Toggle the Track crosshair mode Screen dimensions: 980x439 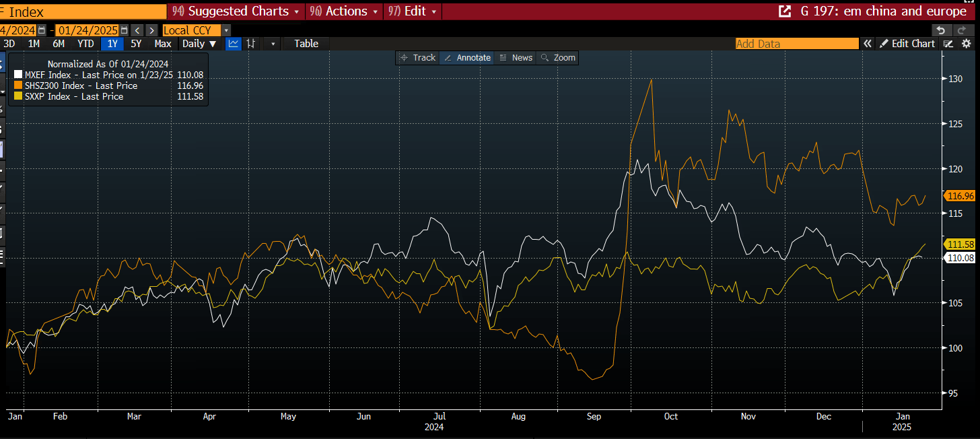(417, 58)
